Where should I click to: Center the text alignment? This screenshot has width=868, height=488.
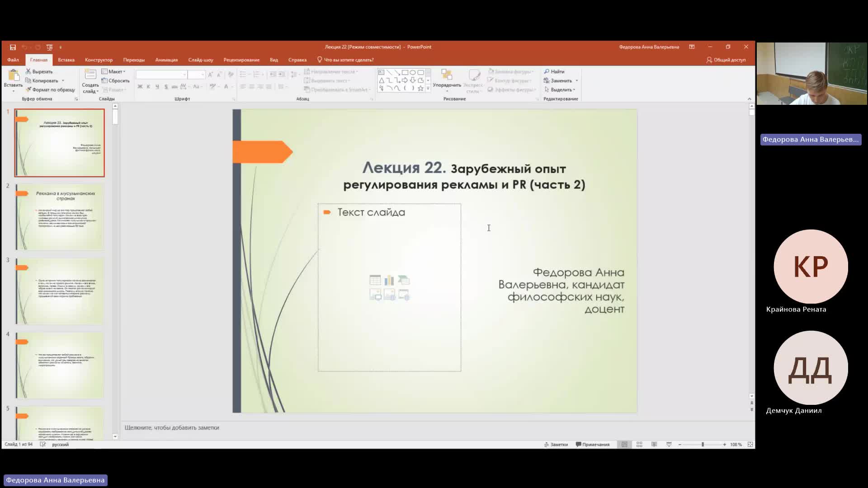pyautogui.click(x=251, y=86)
